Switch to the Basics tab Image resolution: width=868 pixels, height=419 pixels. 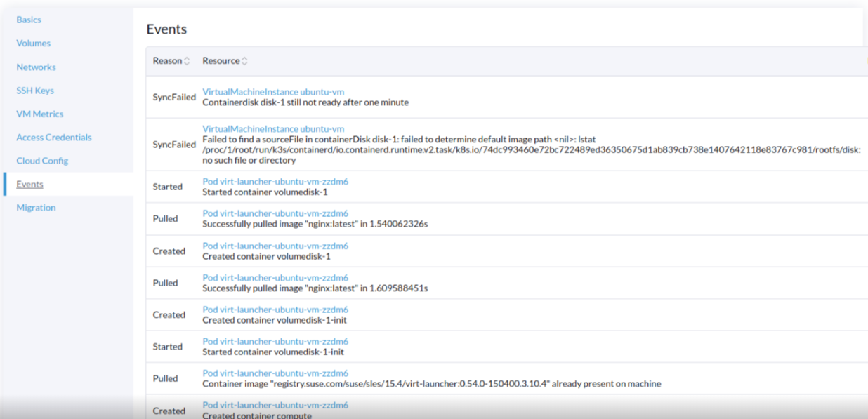click(29, 20)
